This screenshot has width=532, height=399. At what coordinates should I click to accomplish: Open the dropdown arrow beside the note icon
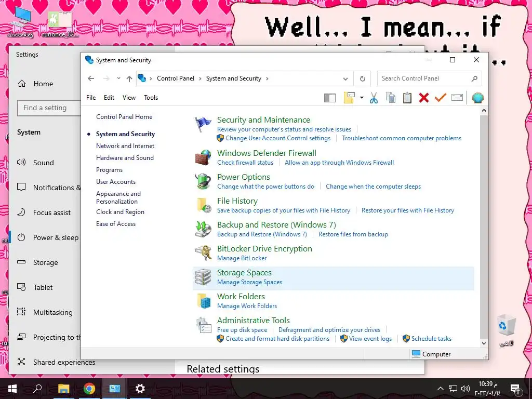362,98
